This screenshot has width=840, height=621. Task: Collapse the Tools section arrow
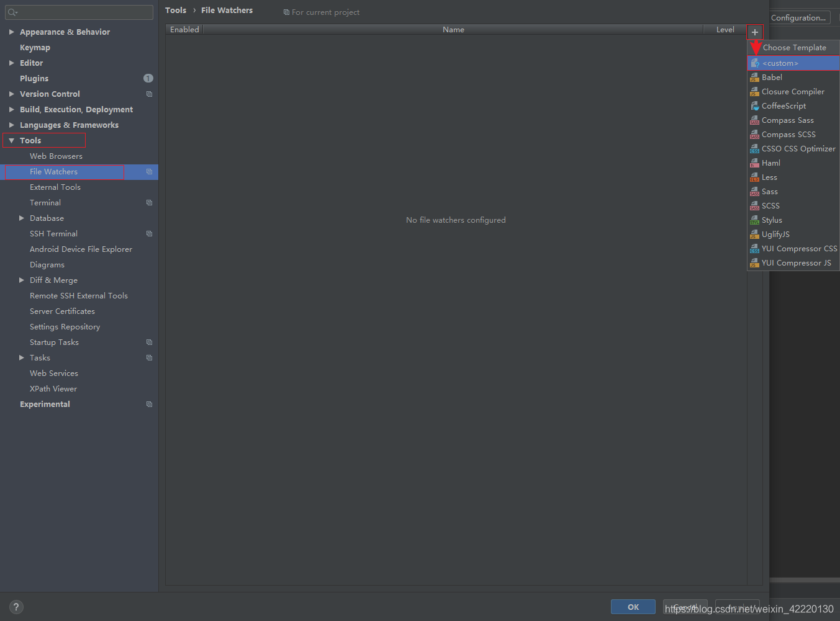(11, 141)
